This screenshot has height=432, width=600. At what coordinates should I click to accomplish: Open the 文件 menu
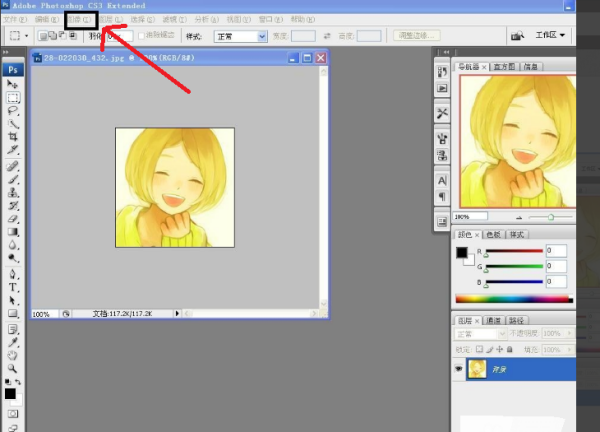15,19
